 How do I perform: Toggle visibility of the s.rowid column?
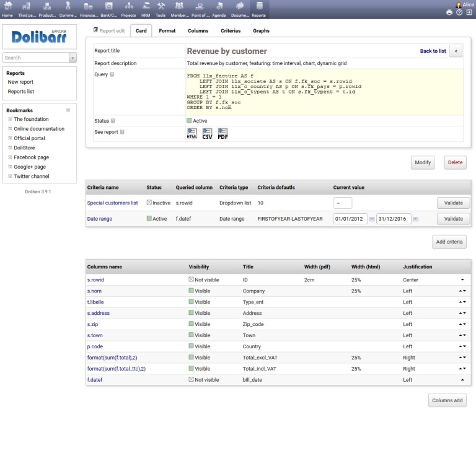click(x=192, y=280)
